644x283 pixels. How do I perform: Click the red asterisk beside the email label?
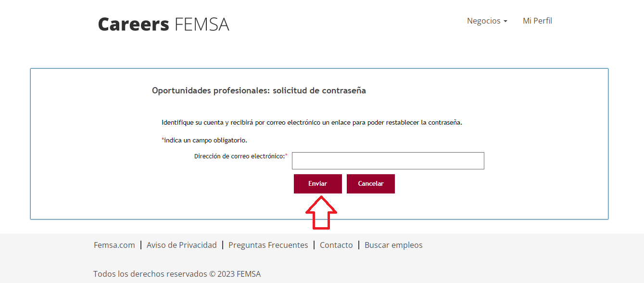click(286, 155)
